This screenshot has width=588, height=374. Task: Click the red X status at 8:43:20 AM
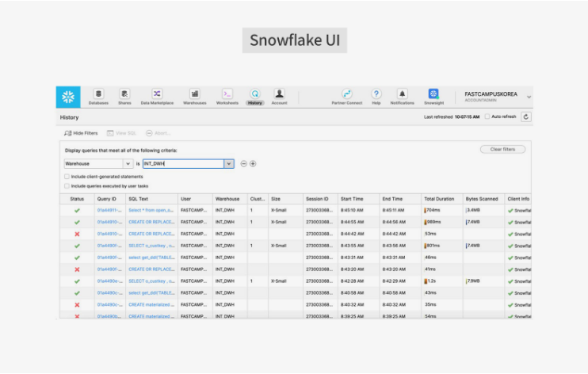pos(77,269)
